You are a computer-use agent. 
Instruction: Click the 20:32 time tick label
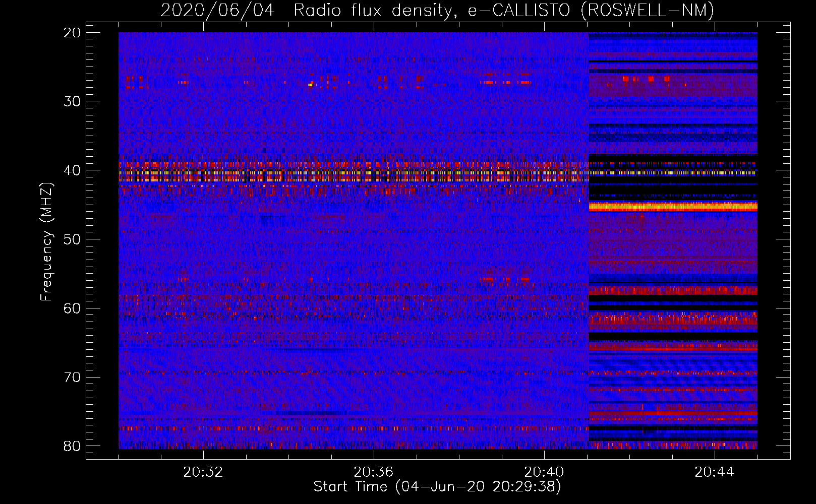(x=203, y=472)
